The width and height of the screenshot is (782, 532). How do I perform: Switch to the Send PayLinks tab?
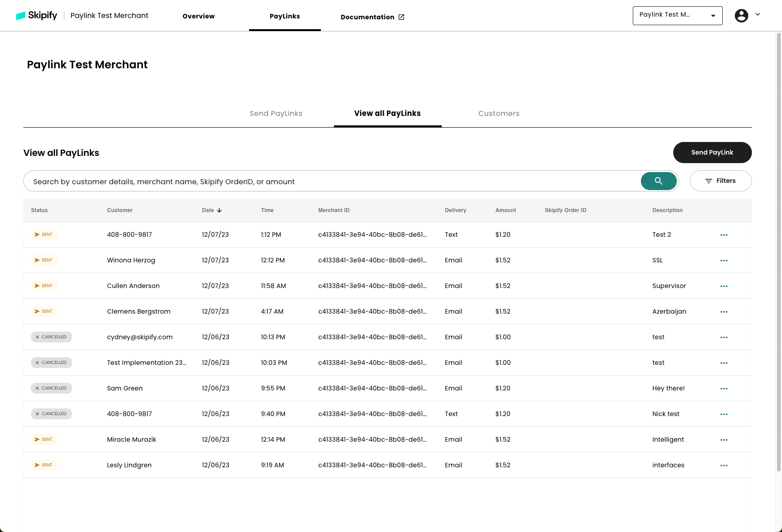[x=276, y=114]
